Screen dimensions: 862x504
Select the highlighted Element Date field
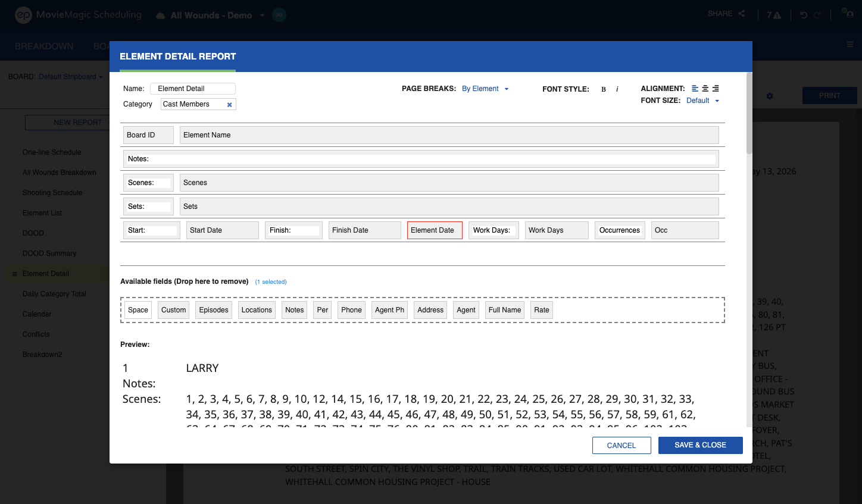(x=435, y=230)
